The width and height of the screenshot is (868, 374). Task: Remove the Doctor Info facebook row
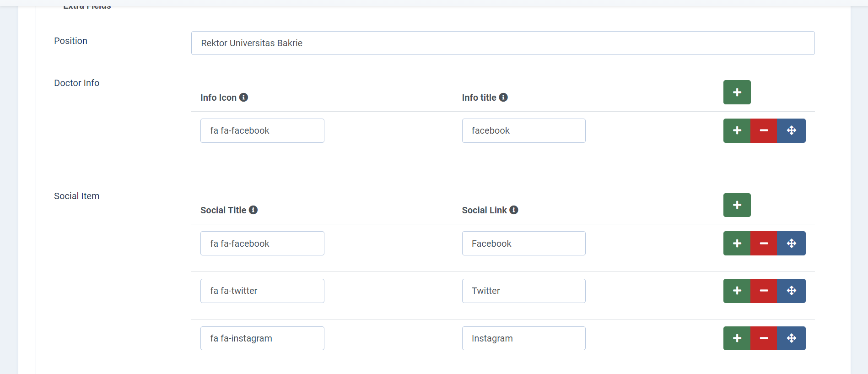tap(764, 131)
